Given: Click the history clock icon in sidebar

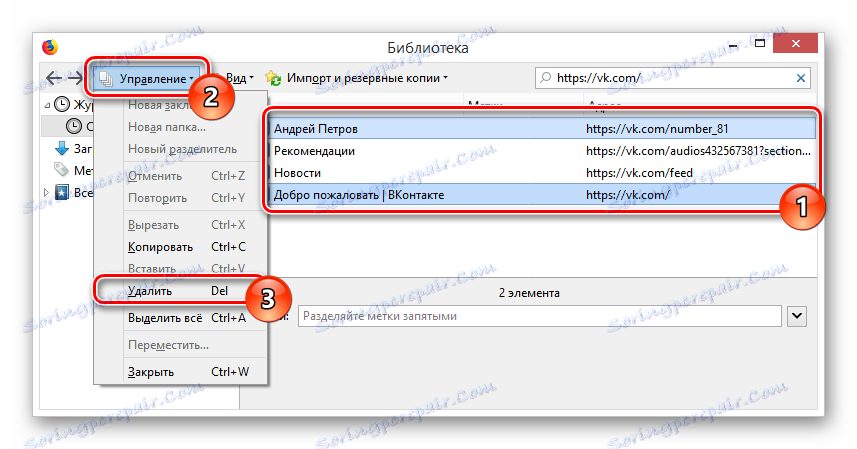Looking at the screenshot, I should [62, 104].
